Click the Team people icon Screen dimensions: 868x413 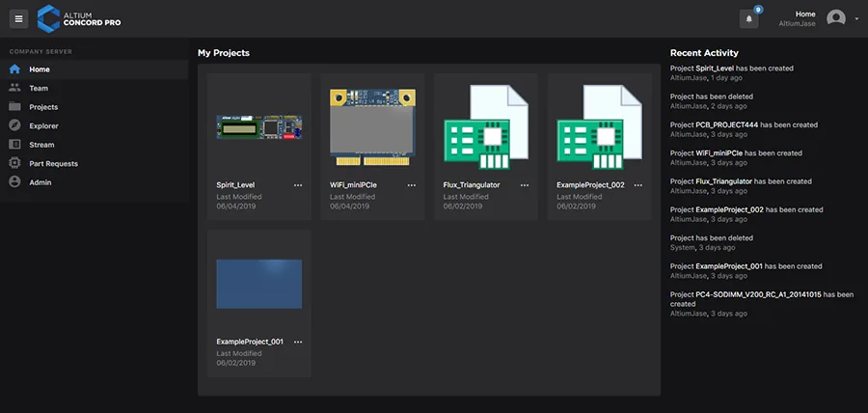pyautogui.click(x=14, y=88)
